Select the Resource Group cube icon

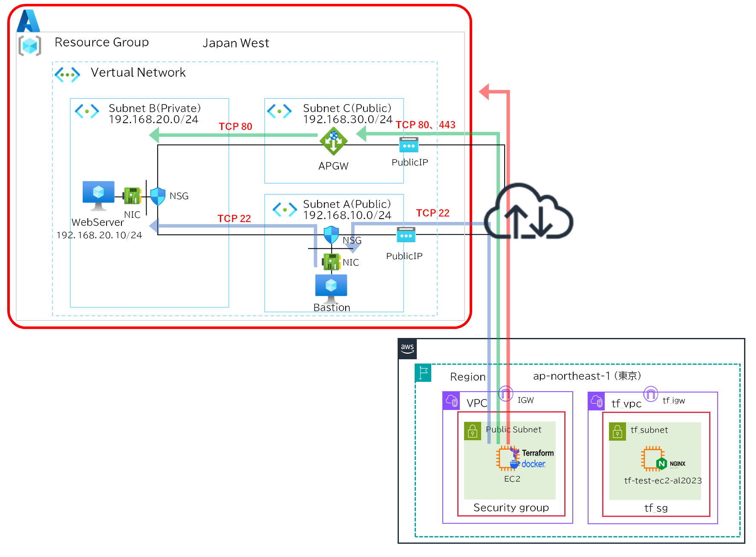[30, 46]
